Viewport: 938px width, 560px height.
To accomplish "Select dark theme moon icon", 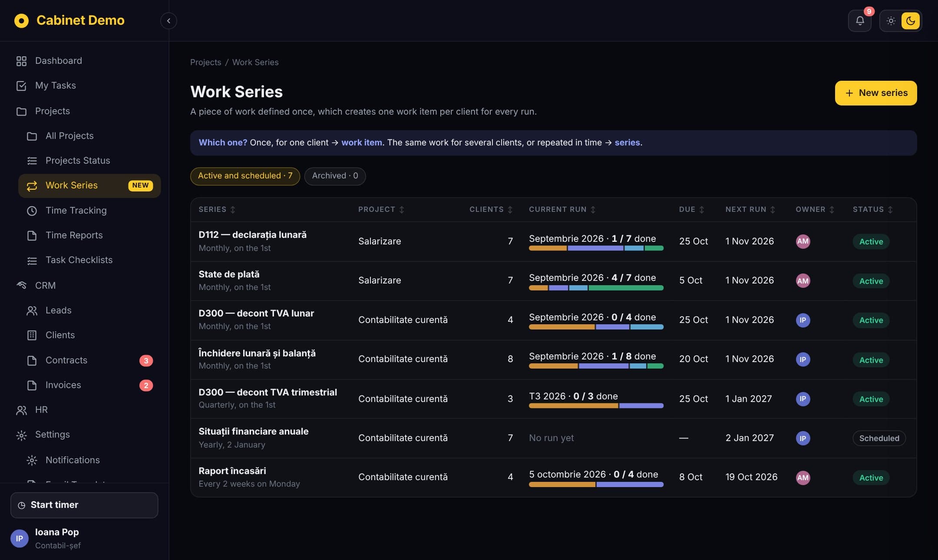I will tap(910, 21).
